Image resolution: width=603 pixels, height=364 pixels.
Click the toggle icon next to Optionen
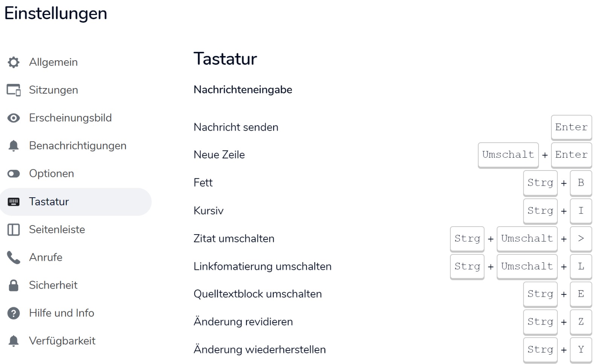[x=14, y=174]
